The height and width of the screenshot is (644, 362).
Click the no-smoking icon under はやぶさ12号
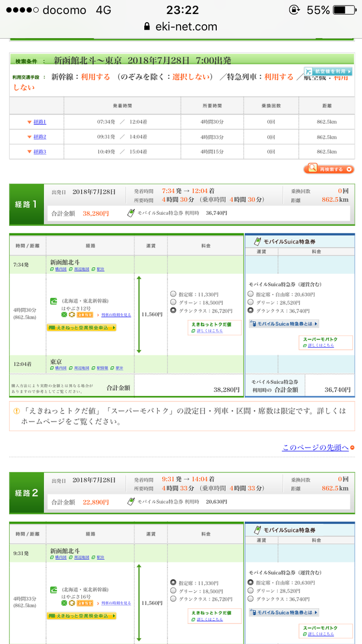[x=64, y=314]
